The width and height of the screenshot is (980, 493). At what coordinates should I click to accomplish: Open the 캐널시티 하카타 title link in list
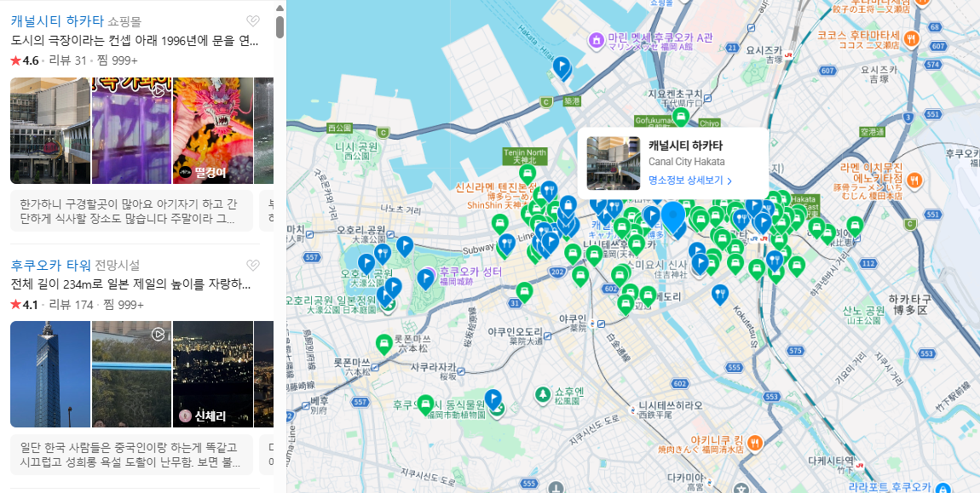click(57, 20)
